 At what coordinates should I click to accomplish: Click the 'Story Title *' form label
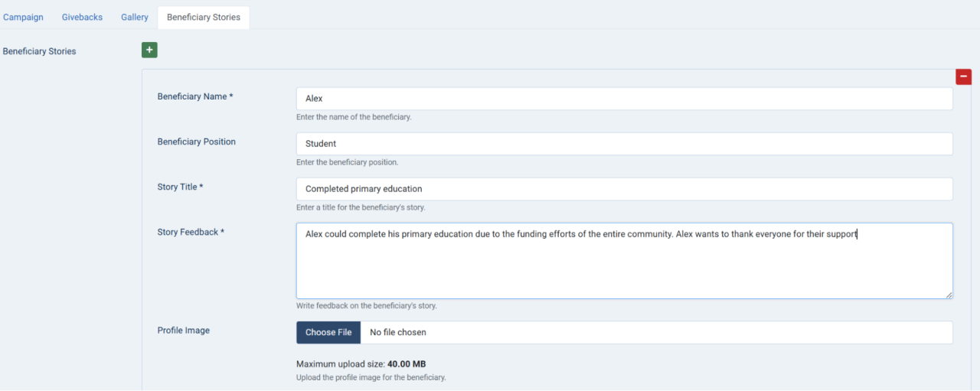coord(180,187)
